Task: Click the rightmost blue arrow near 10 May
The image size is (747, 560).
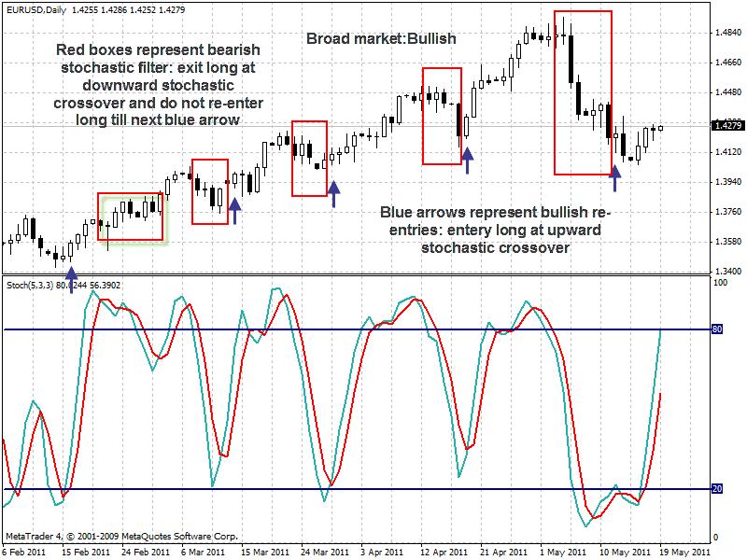Action: [614, 173]
